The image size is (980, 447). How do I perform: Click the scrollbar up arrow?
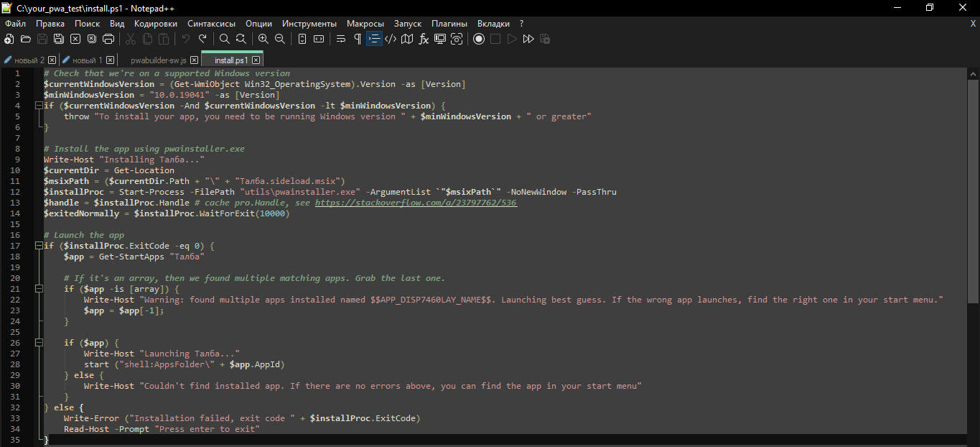tap(974, 73)
